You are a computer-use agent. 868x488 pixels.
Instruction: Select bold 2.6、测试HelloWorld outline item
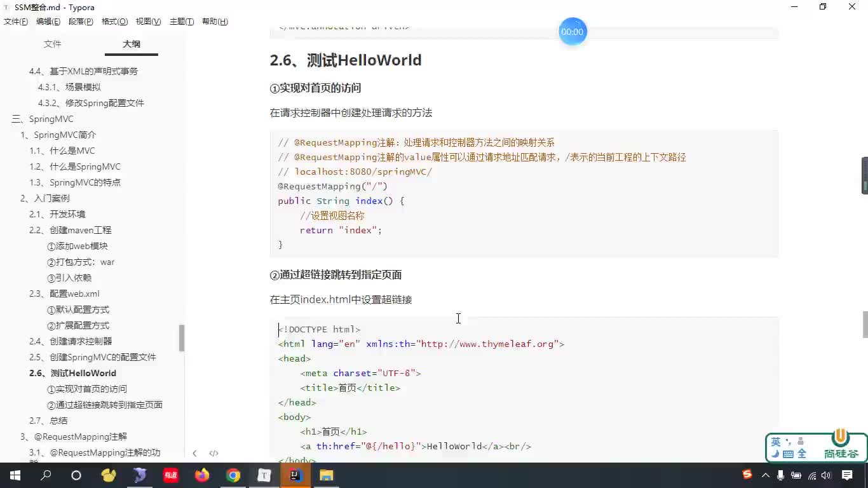tap(73, 373)
